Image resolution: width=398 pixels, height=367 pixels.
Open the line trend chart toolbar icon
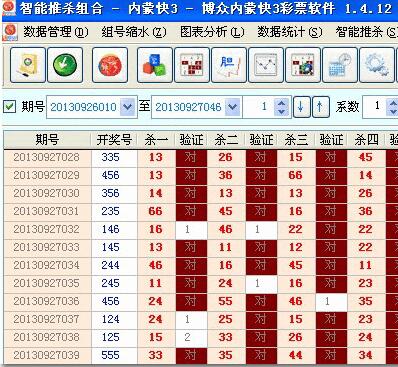tap(266, 65)
